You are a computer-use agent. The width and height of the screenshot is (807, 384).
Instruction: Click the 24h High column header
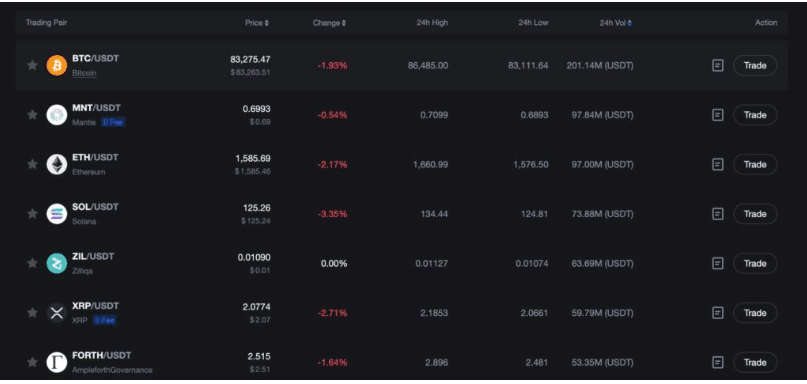click(432, 23)
